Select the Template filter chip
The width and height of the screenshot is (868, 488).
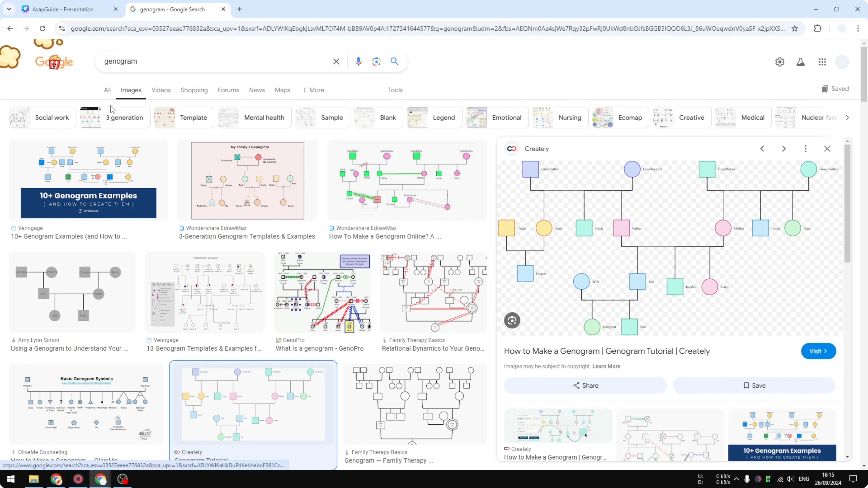click(x=184, y=118)
